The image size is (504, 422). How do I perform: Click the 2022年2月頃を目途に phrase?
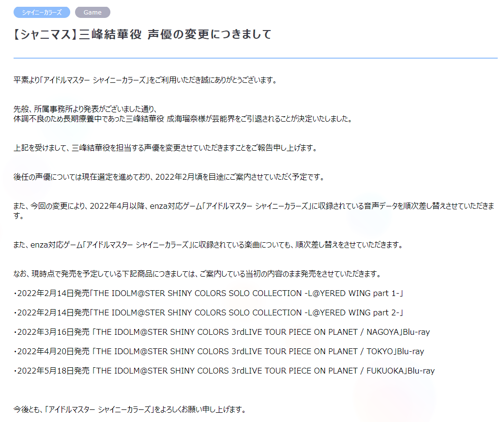192,177
